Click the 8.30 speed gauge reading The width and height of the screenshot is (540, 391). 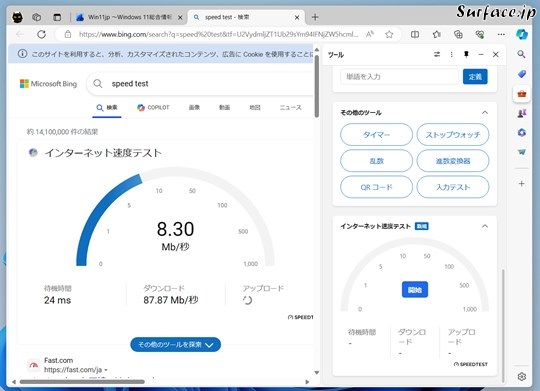(176, 229)
